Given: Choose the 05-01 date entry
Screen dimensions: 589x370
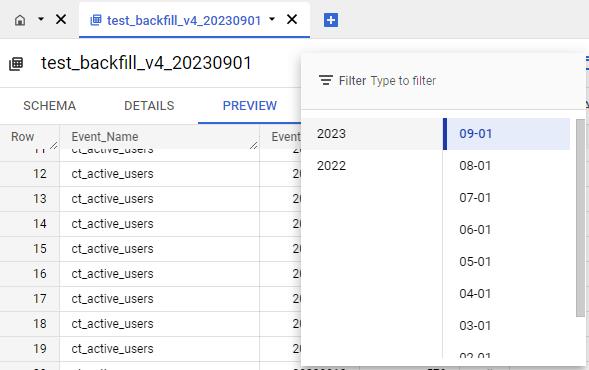Looking at the screenshot, I should (x=507, y=261).
